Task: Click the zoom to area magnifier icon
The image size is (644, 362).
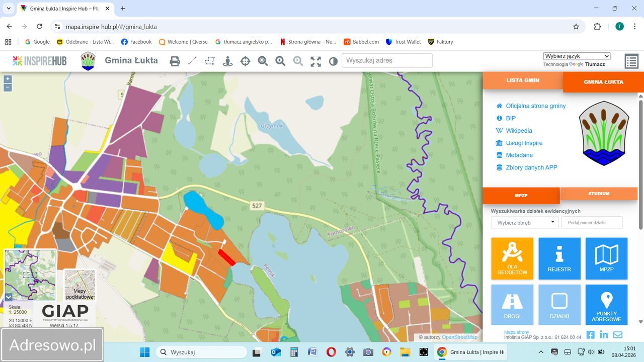Action: [x=263, y=61]
